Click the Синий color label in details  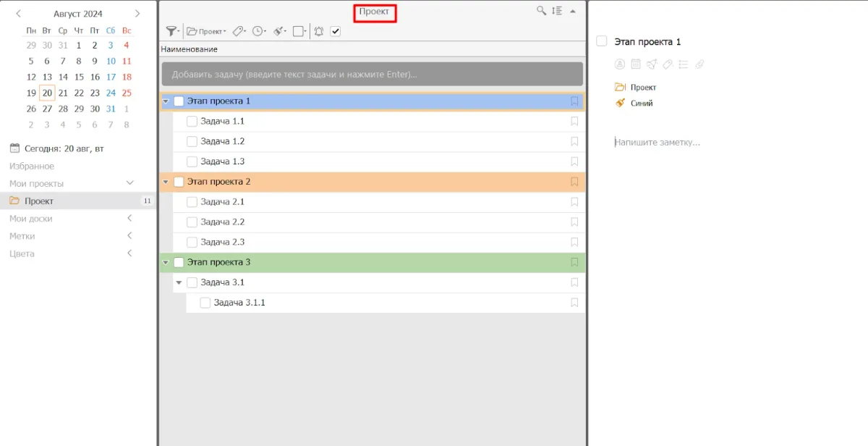click(641, 104)
